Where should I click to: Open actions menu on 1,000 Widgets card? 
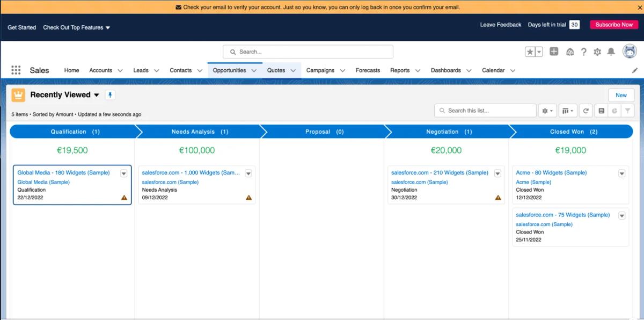[248, 173]
